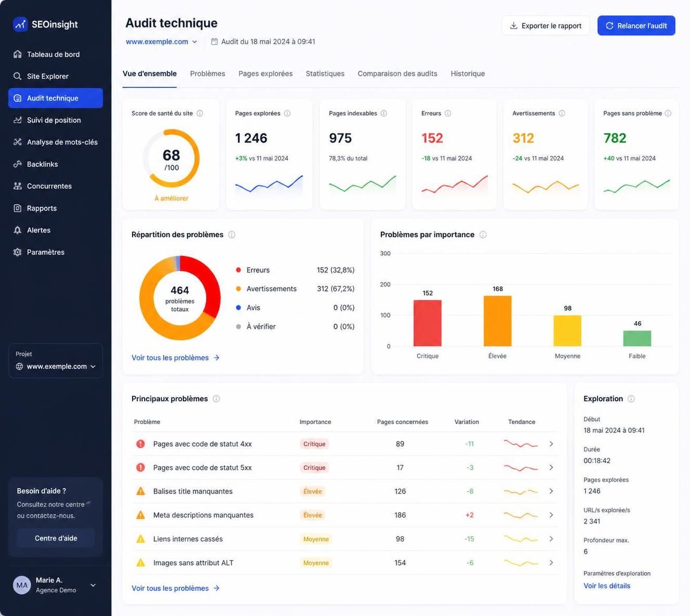Click warning icon for Balises title manquantes
Viewport: 690px width, 616px height.
tap(140, 491)
